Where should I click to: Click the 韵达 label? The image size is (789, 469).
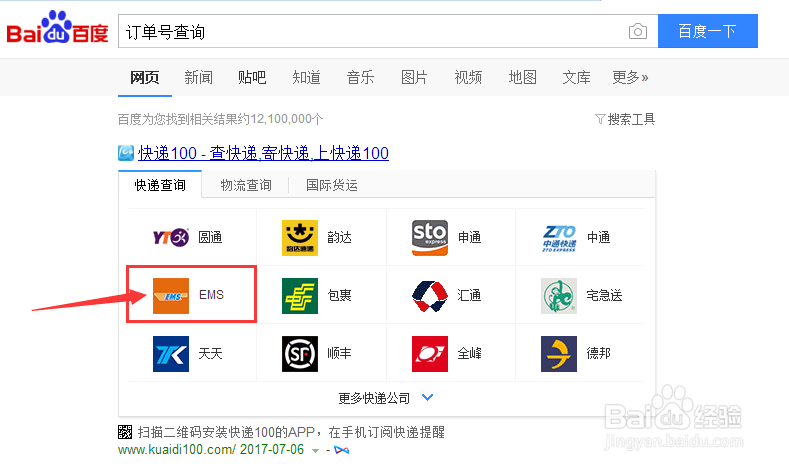click(x=340, y=237)
